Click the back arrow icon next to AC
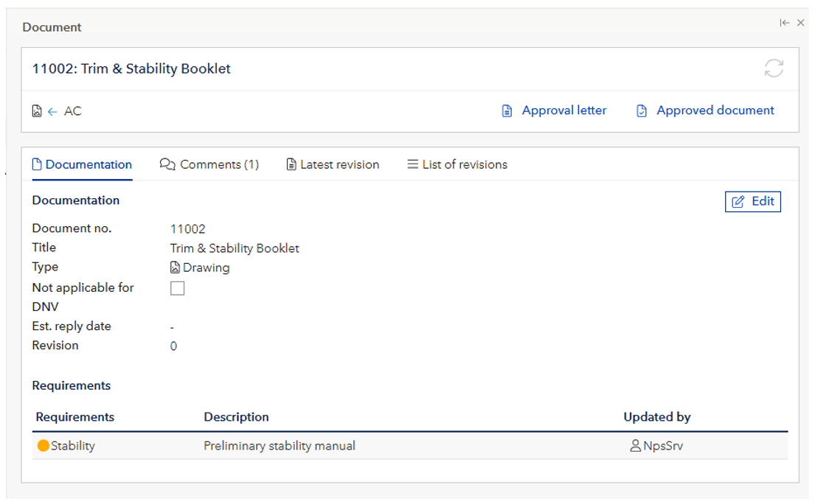The width and height of the screenshot is (815, 504). pyautogui.click(x=52, y=111)
